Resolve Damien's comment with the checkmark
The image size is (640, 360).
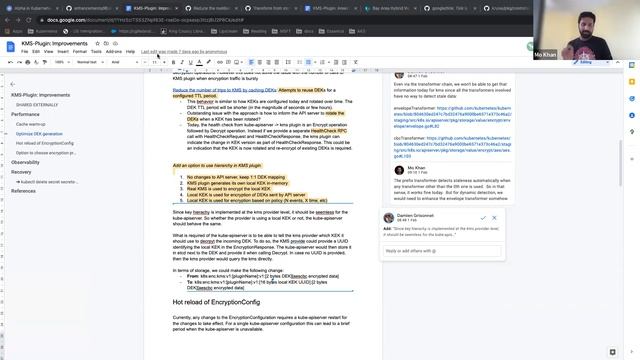(483, 218)
